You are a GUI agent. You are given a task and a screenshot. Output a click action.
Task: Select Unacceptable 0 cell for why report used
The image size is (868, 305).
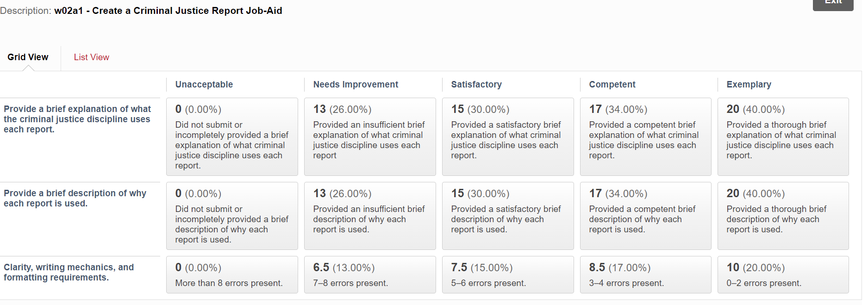click(x=232, y=216)
